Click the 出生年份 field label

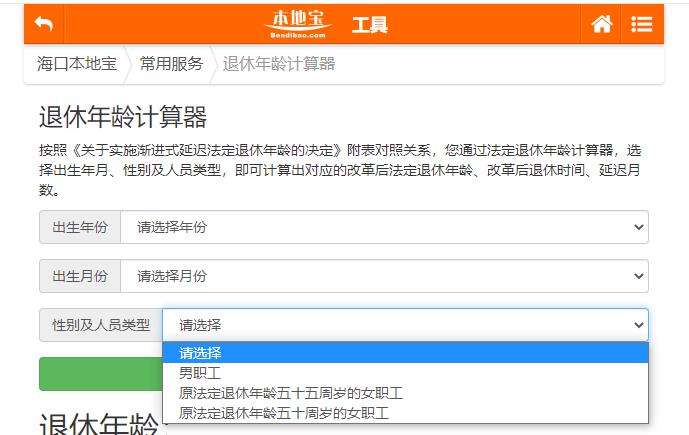[80, 227]
